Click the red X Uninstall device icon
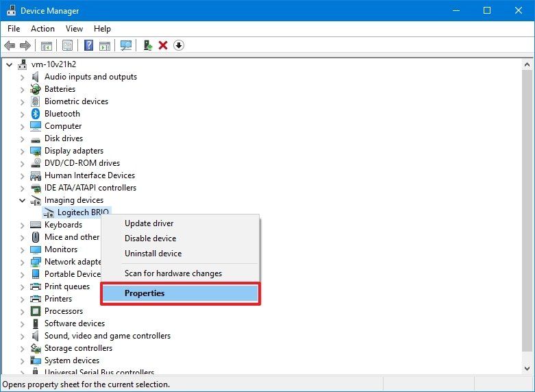Image resolution: width=535 pixels, height=392 pixels. [x=163, y=45]
